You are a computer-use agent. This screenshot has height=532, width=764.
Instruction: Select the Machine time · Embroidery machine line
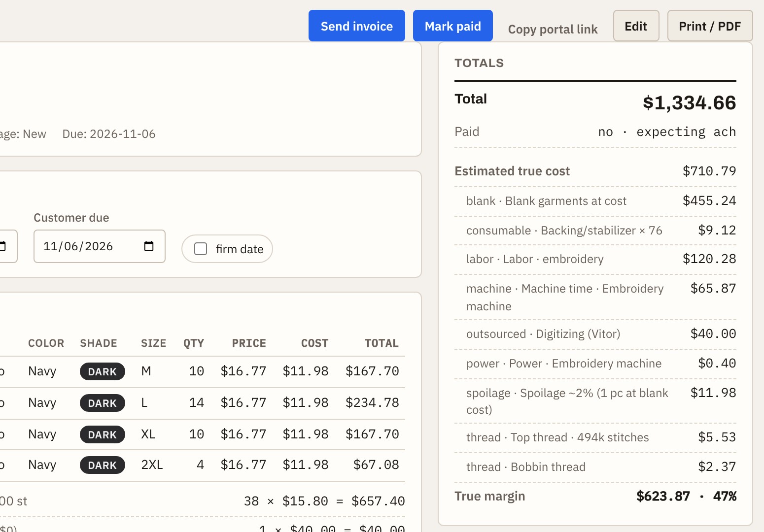(x=595, y=297)
